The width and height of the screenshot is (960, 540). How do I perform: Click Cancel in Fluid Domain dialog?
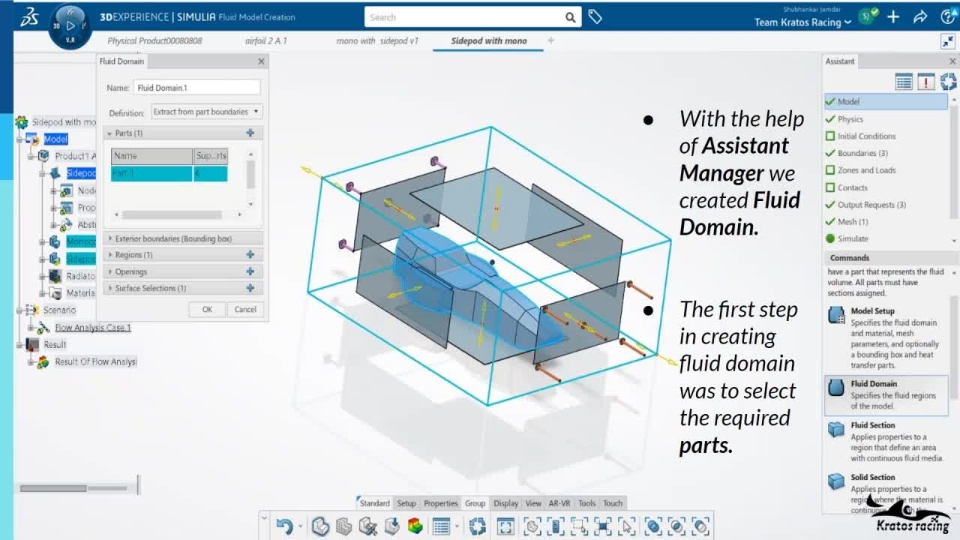[x=246, y=310]
